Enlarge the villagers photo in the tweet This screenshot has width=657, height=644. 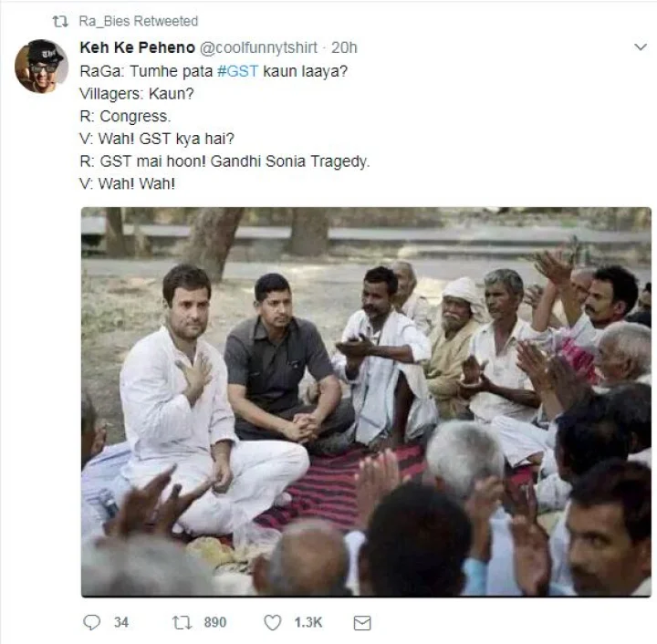[366, 401]
